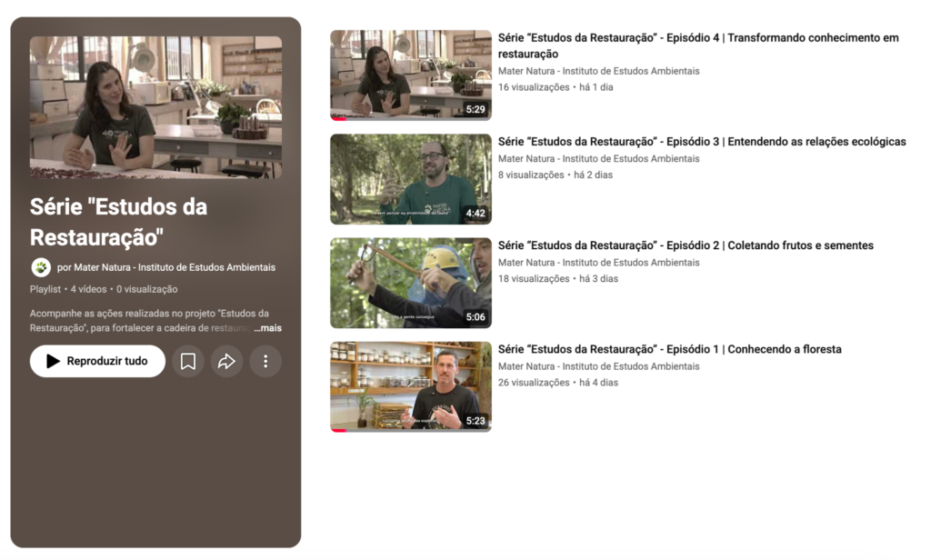Click the playlist heading Série "Estudos da Restauração"
Viewport: 931px width, 560px height.
[x=119, y=222]
